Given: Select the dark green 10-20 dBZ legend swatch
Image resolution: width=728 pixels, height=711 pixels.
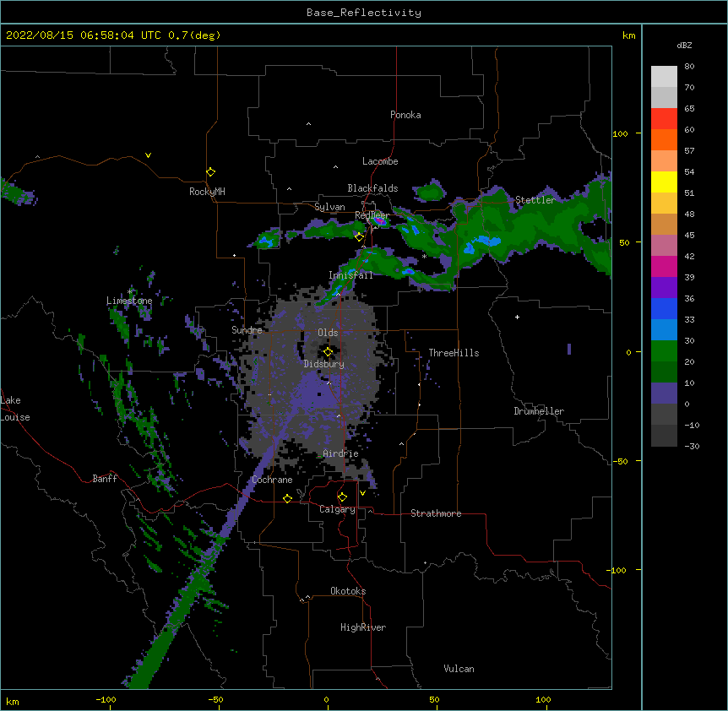Looking at the screenshot, I should coord(664,372).
